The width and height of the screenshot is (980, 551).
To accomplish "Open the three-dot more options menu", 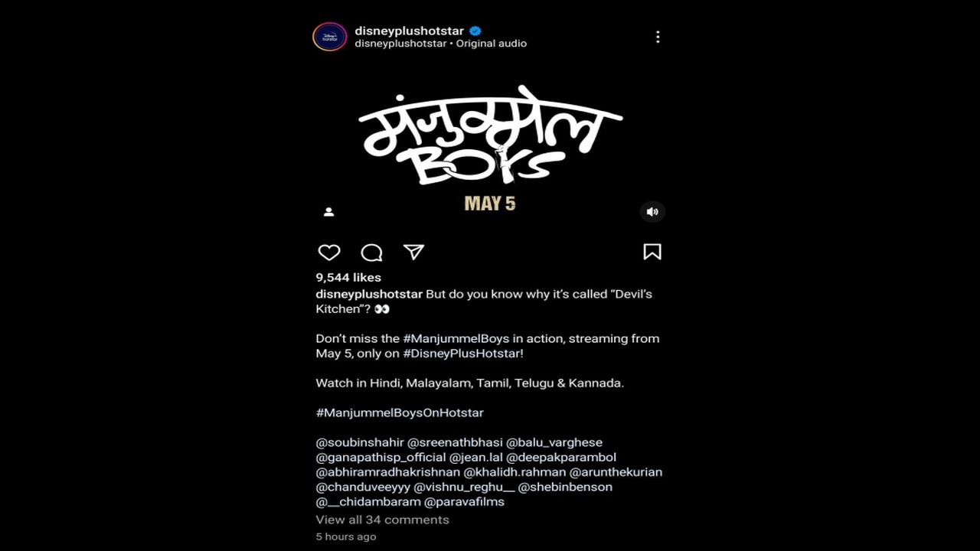I will 658,37.
